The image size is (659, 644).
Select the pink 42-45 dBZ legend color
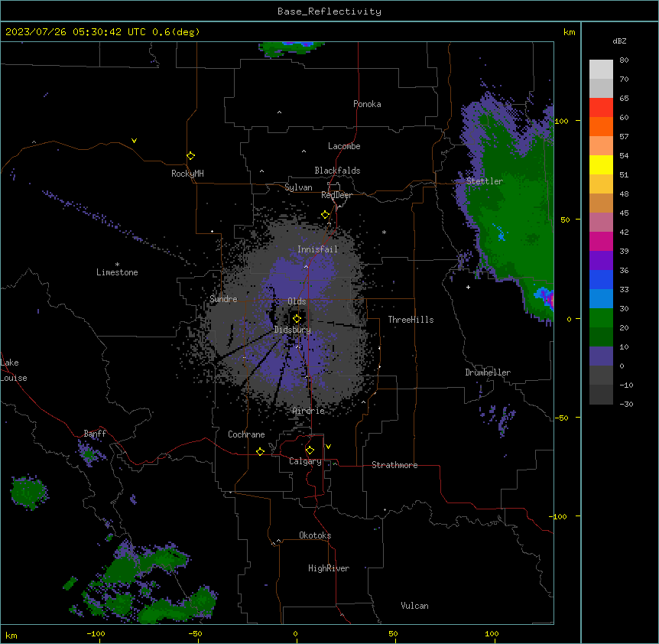coord(601,223)
